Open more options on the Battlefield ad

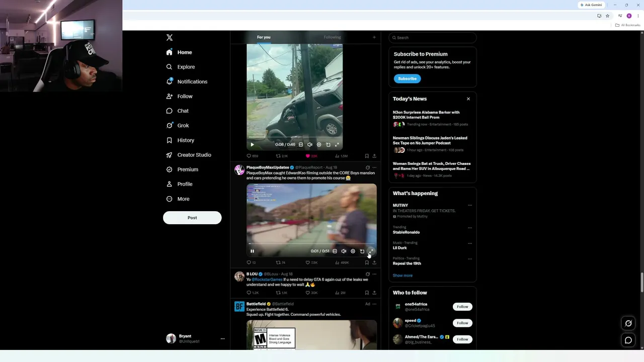tap(374, 304)
